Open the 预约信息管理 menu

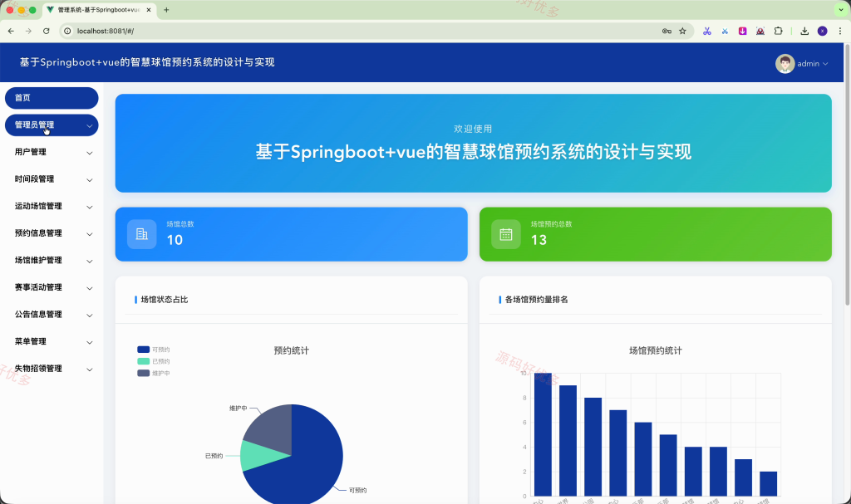[x=52, y=234]
